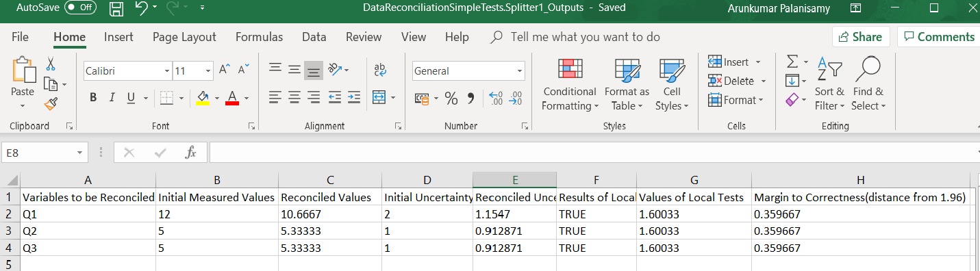Select column H header

tap(860, 180)
